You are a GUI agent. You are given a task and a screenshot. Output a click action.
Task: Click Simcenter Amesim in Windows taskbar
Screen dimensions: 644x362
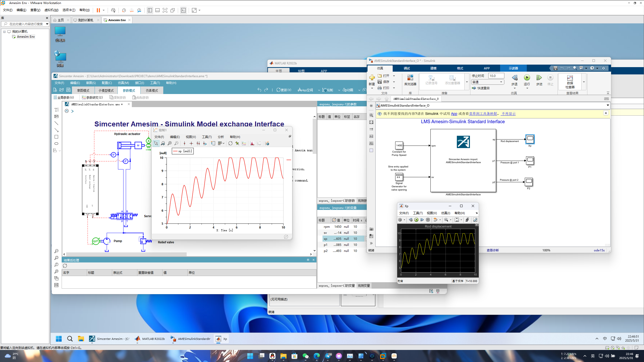click(109, 339)
